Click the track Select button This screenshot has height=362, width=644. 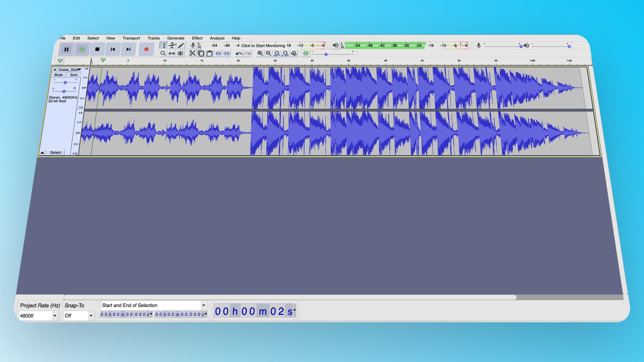[56, 152]
